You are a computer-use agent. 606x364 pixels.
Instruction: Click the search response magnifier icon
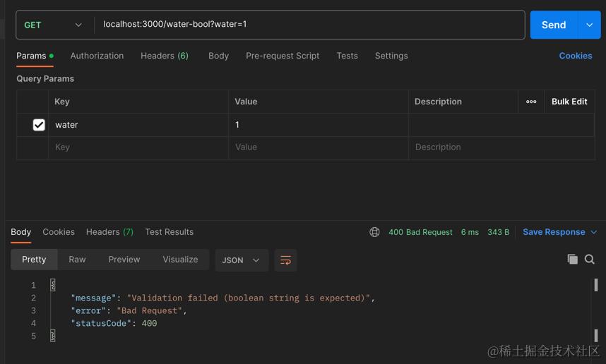[590, 260]
